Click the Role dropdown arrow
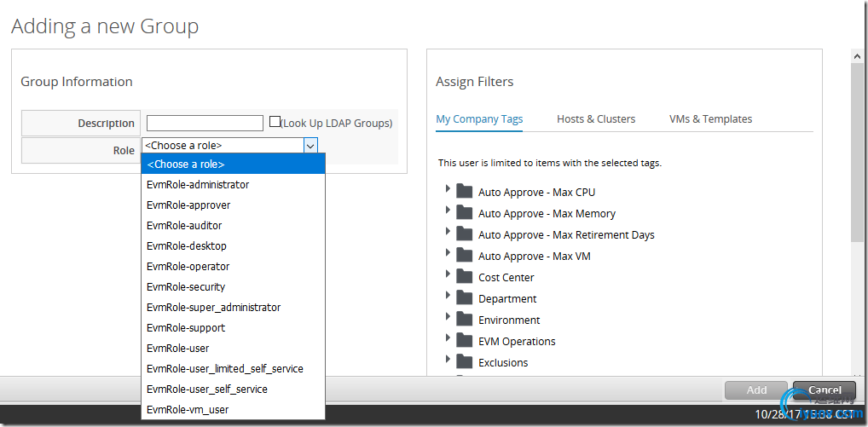868x427 pixels. (310, 146)
